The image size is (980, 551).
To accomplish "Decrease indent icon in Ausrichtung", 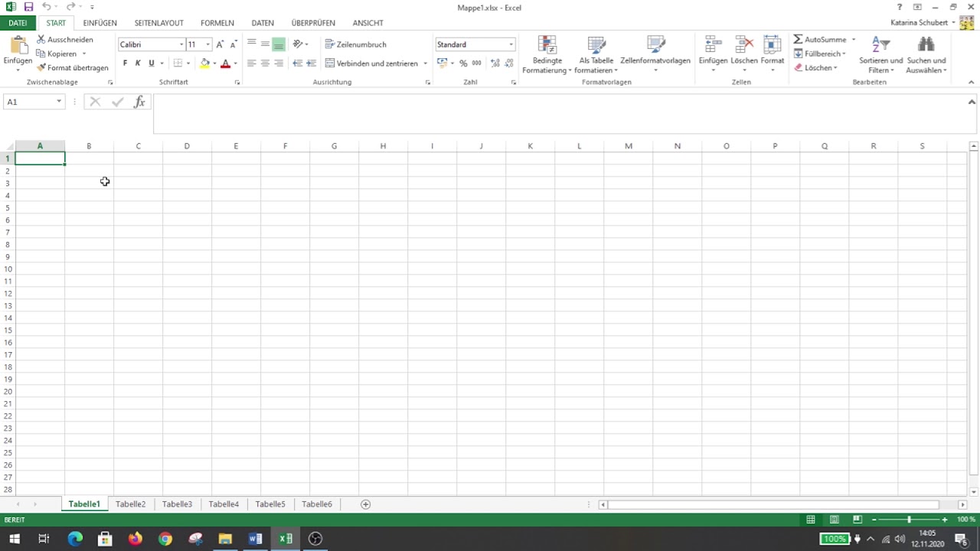I will click(x=298, y=64).
